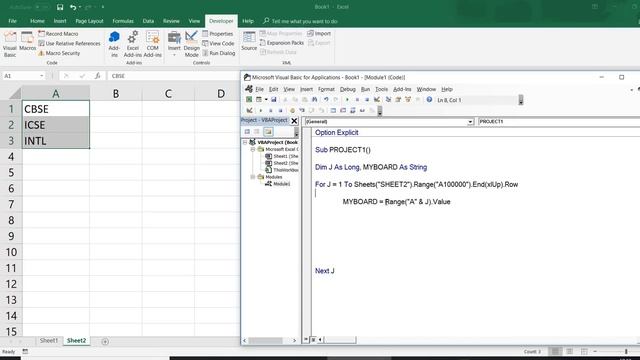The height and width of the screenshot is (360, 640).
Task: Collapse the Microsoft Excel Objects folder
Action: tap(253, 149)
